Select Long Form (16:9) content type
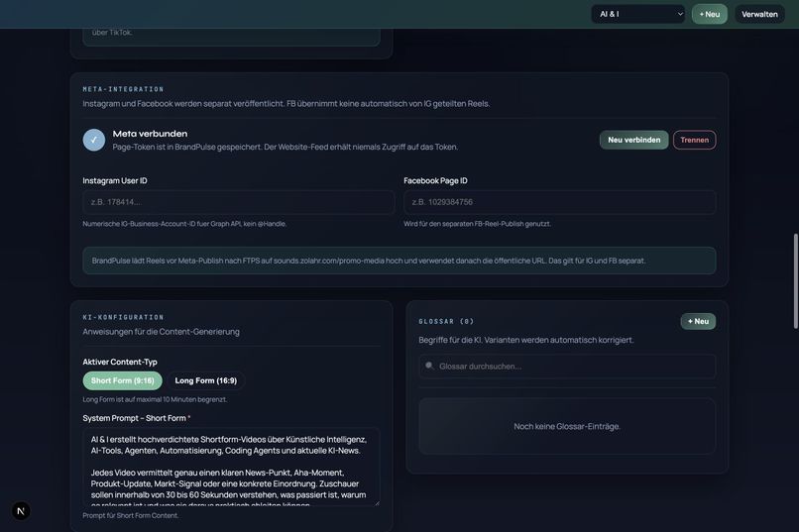 pyautogui.click(x=206, y=380)
